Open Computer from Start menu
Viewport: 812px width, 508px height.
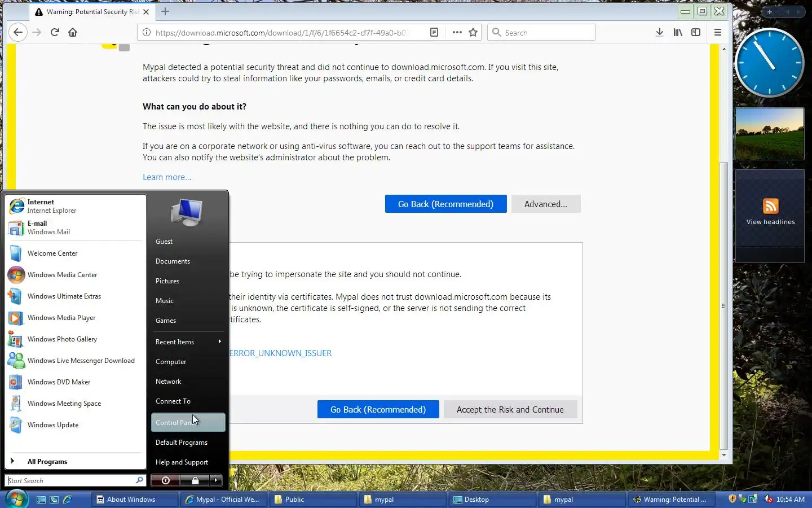pyautogui.click(x=188, y=362)
